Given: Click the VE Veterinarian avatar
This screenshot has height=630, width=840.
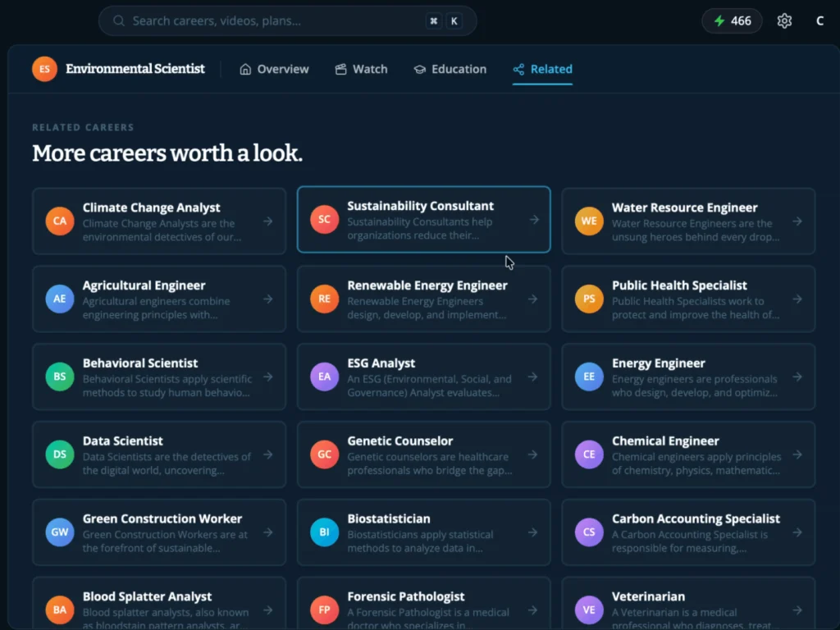Looking at the screenshot, I should [589, 609].
